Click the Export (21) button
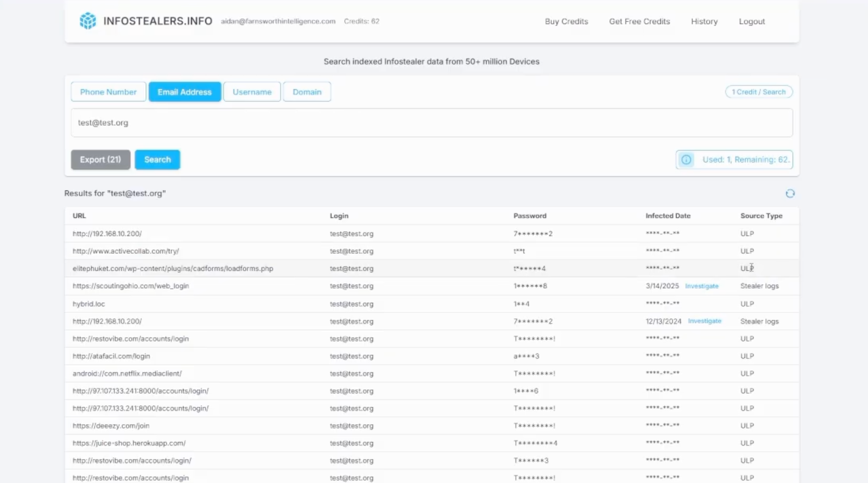 [101, 160]
